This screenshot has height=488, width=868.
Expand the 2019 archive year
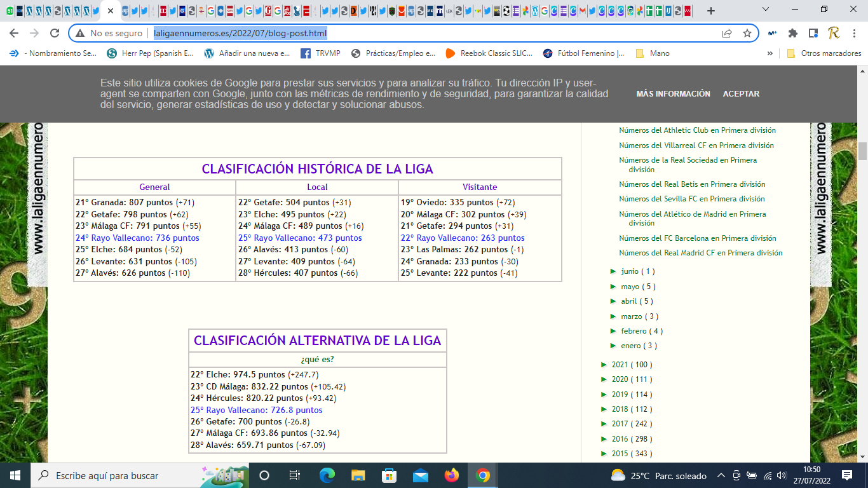[x=604, y=395]
